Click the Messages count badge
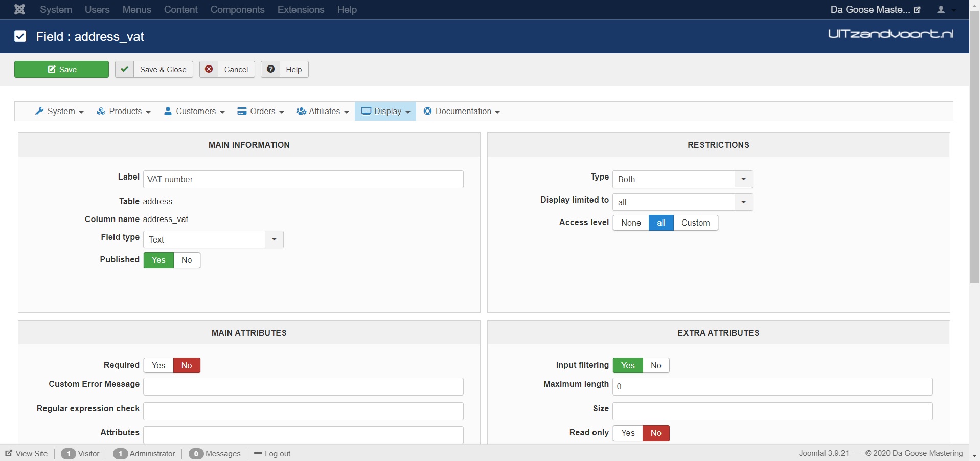This screenshot has width=980, height=461. pos(196,454)
